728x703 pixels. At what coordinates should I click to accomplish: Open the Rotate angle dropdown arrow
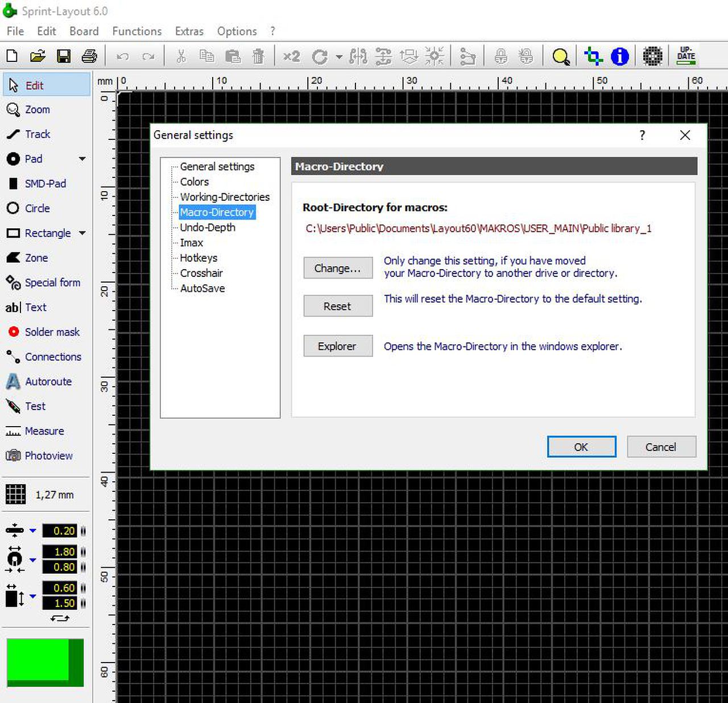pos(339,57)
